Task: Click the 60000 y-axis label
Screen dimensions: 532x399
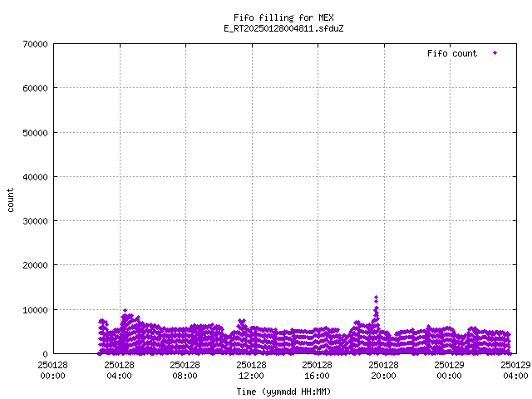Action: [x=35, y=88]
